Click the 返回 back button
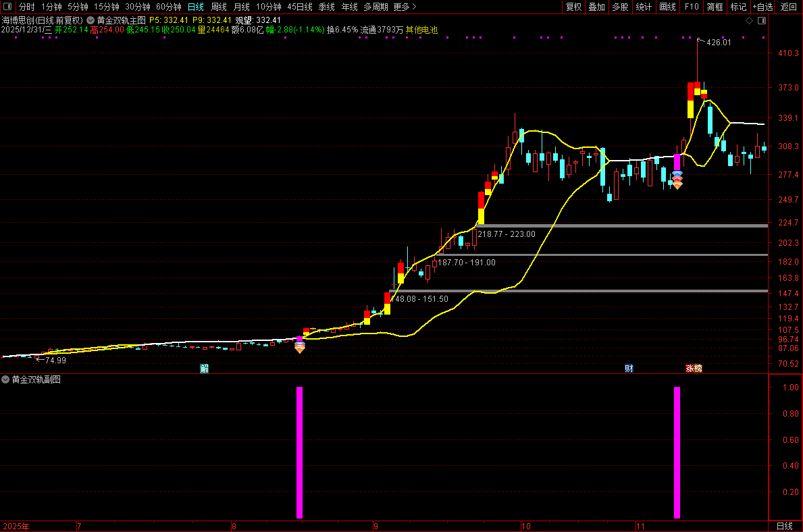This screenshot has width=803, height=532. [x=788, y=7]
